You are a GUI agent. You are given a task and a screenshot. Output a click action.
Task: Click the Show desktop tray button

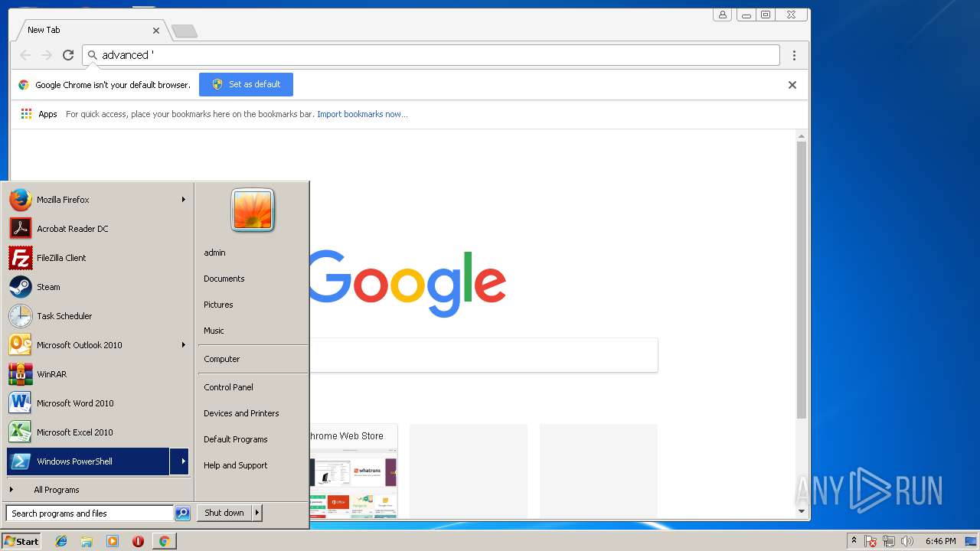coord(972,541)
